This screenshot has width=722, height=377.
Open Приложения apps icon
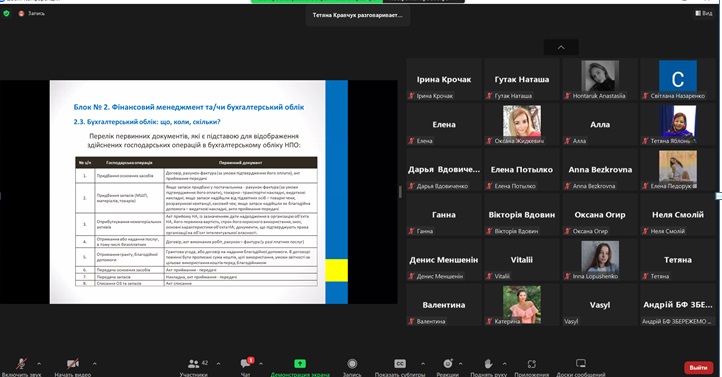pos(531,364)
